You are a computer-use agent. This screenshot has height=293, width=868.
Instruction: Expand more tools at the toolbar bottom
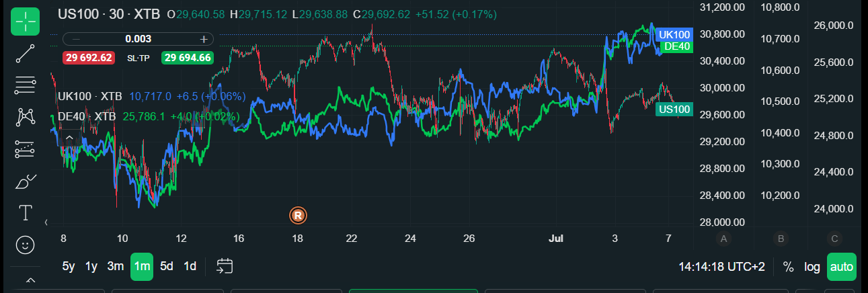30,279
